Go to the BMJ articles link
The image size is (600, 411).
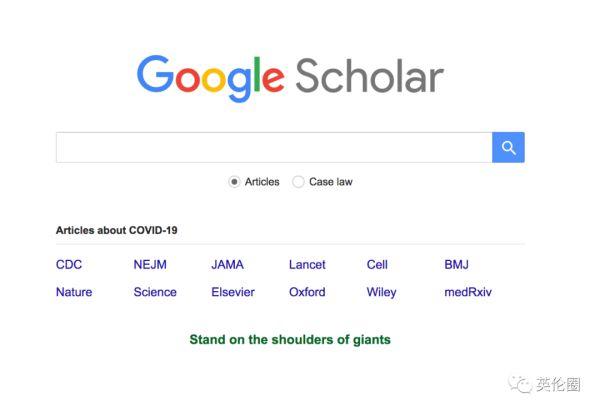pos(457,264)
